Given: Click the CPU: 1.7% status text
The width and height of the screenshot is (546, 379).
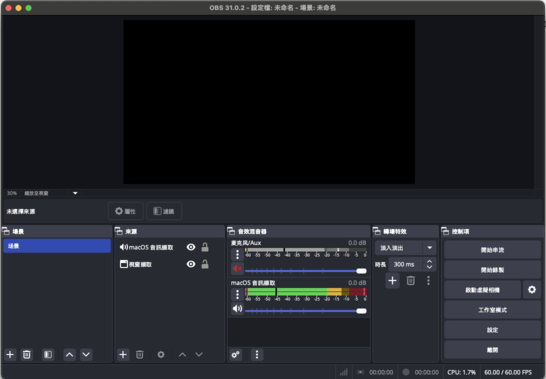Looking at the screenshot, I should coord(462,372).
